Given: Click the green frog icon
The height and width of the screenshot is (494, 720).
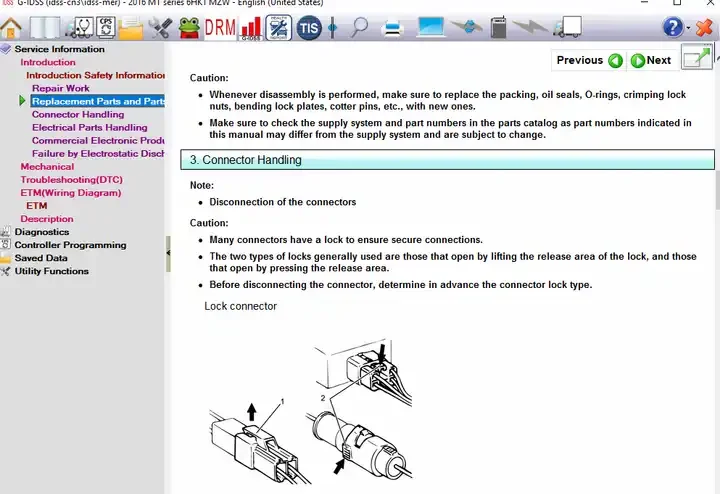Looking at the screenshot, I should 189,28.
